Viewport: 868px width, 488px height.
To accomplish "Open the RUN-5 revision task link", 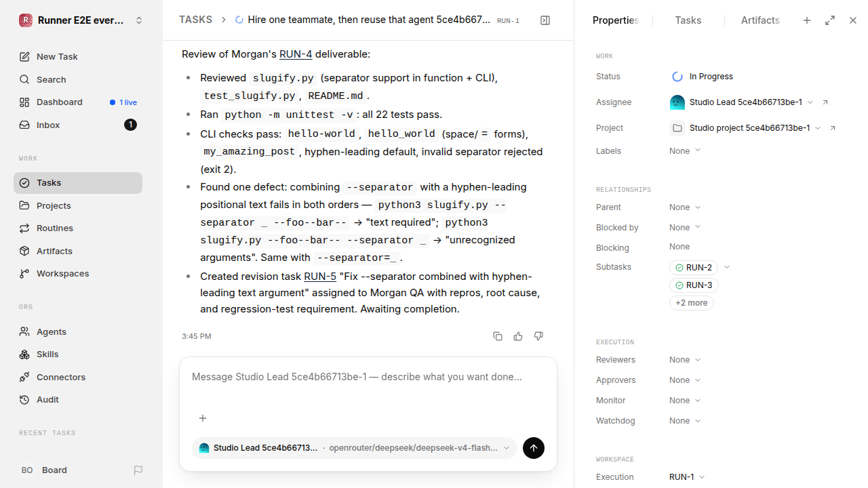I will [x=320, y=277].
